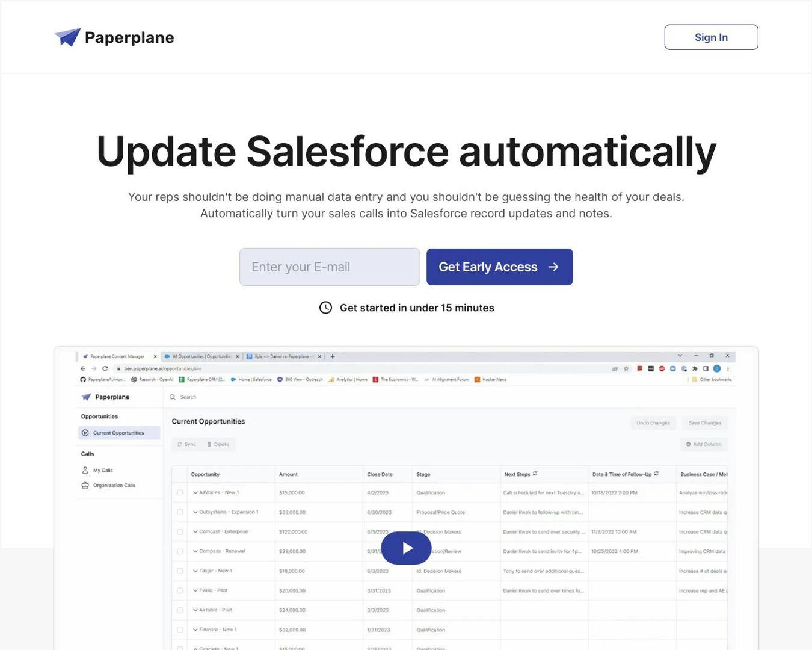Check the Taxjar - New 1 row checkbox

tap(180, 571)
